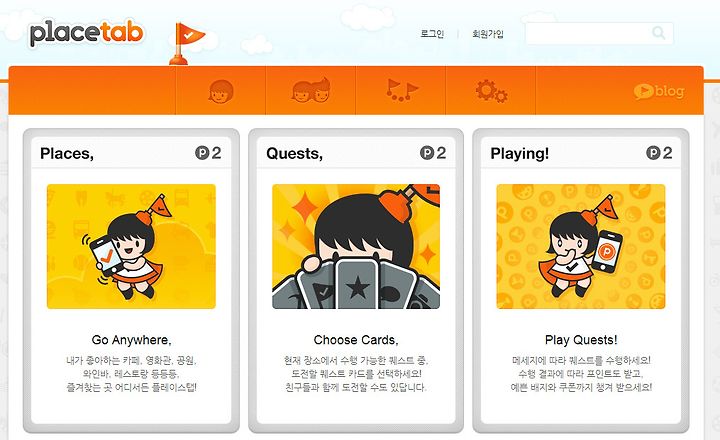Screen dimensions: 720x440
Task: Click the orange flag icon beside logo
Action: (x=186, y=44)
